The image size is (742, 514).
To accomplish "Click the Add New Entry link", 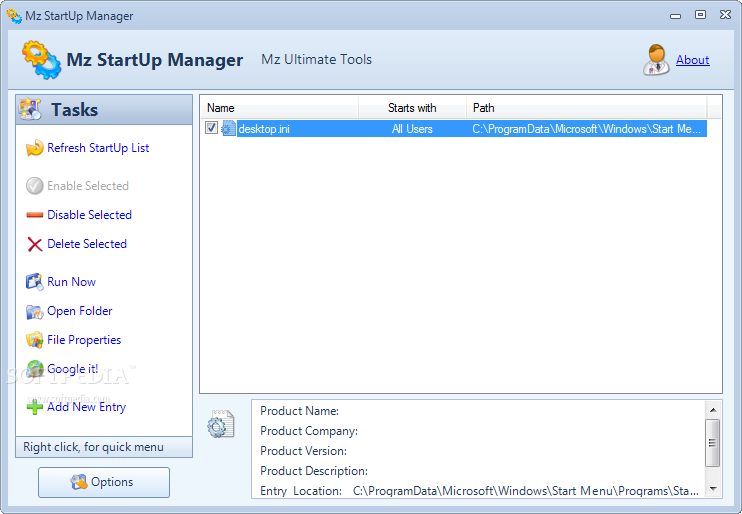I will (x=86, y=407).
